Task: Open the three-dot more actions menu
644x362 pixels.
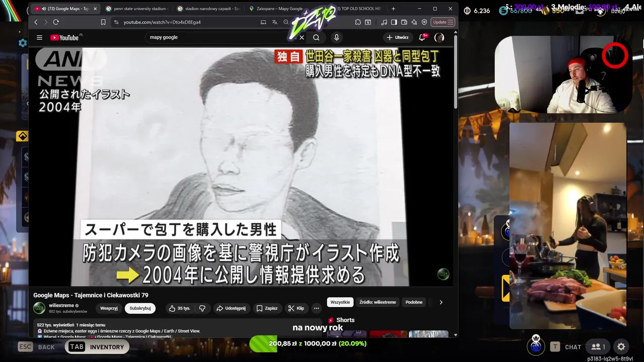Action: tap(316, 308)
